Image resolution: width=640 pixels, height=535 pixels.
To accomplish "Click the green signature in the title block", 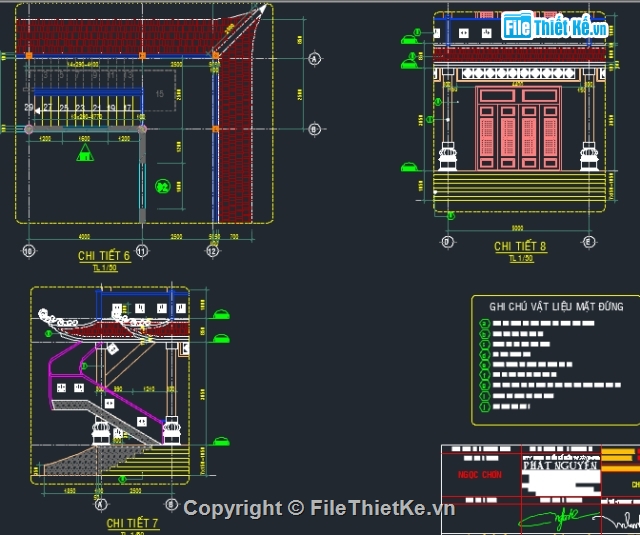I will [x=557, y=518].
